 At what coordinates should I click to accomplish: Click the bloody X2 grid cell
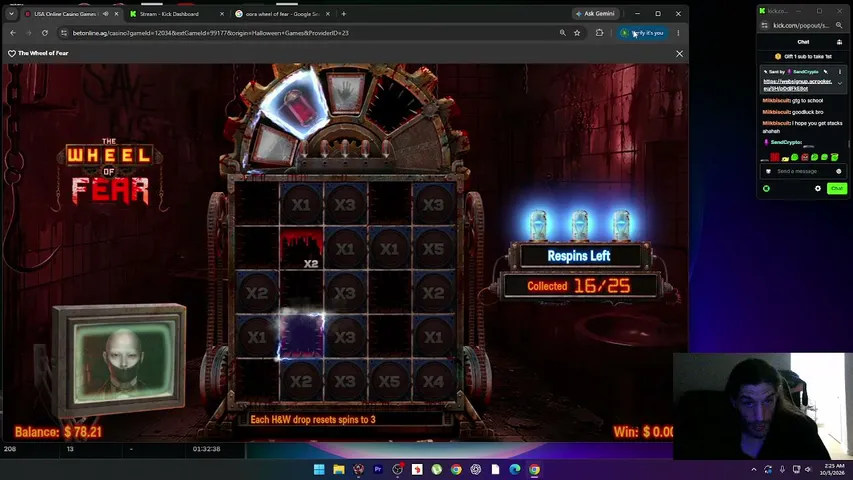pyautogui.click(x=301, y=249)
